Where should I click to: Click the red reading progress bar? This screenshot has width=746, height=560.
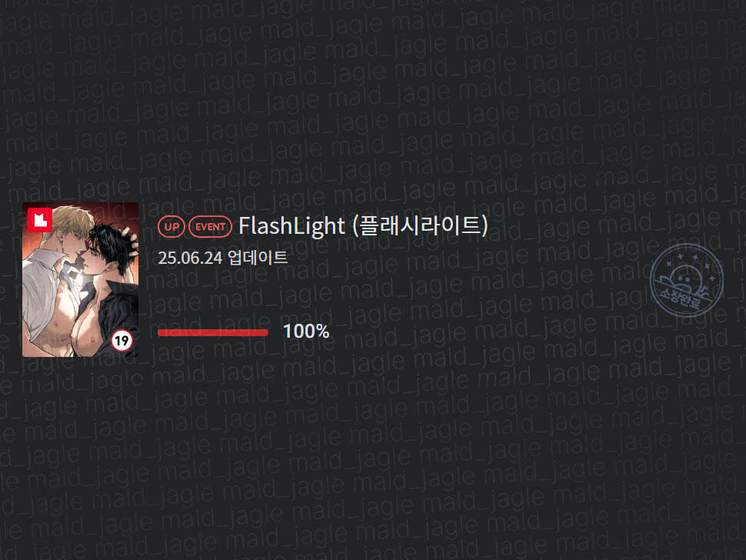click(213, 332)
